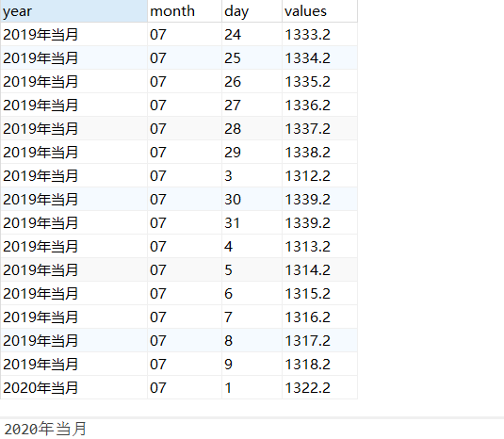
Task: Select the value cell 1313.2
Action: coord(319,246)
